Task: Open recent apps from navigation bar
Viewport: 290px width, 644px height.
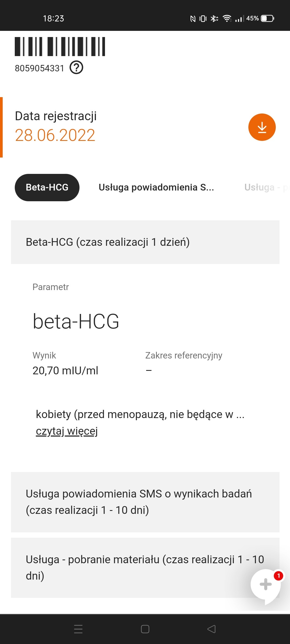Action: point(78,629)
